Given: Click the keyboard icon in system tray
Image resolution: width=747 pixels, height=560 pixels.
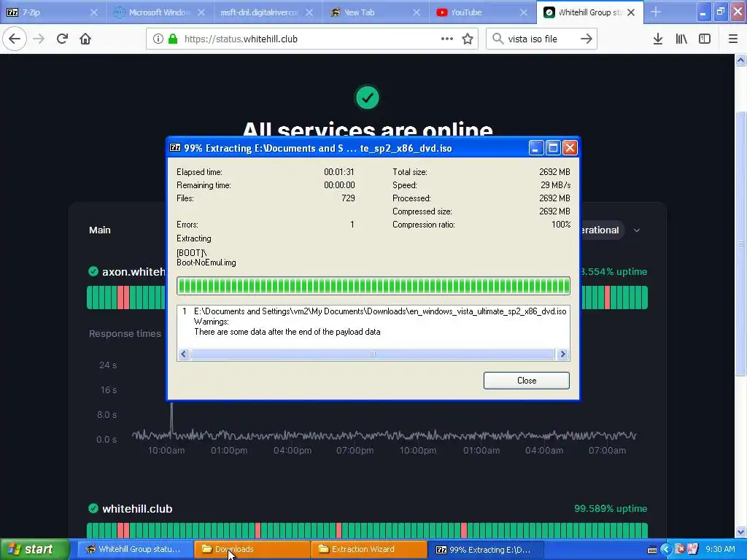Looking at the screenshot, I should pyautogui.click(x=652, y=550).
